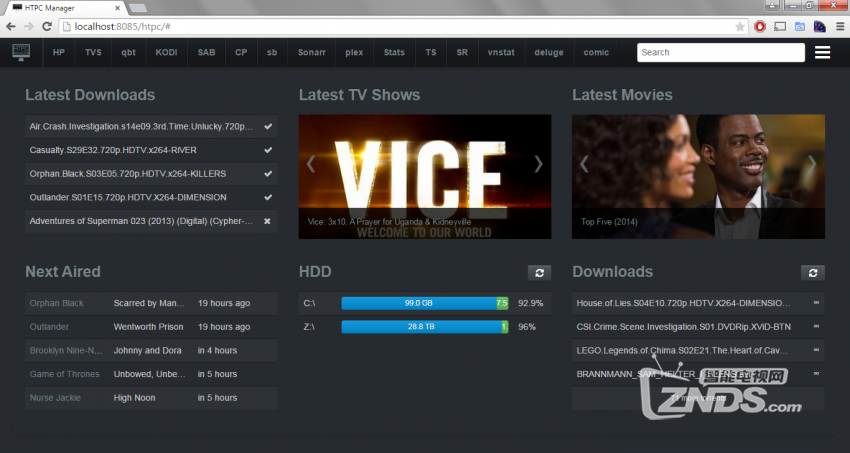This screenshot has width=850, height=453.
Task: Open Outlander show link
Action: pyautogui.click(x=49, y=327)
